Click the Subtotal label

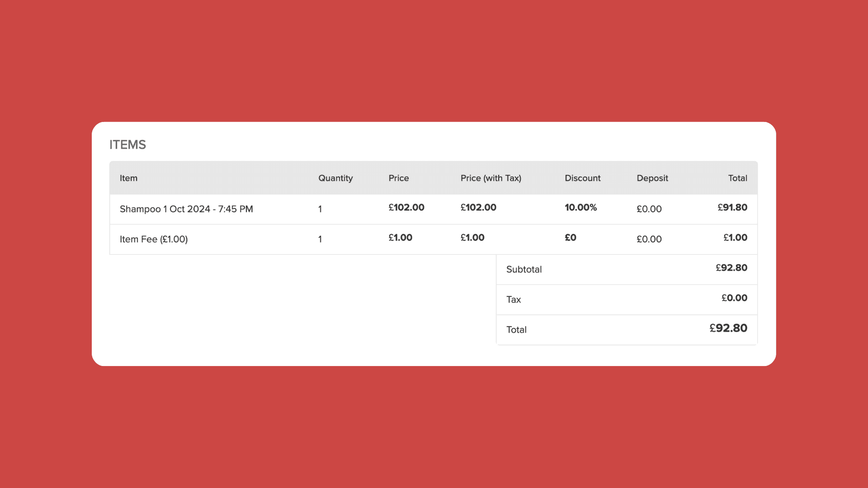[x=524, y=269]
